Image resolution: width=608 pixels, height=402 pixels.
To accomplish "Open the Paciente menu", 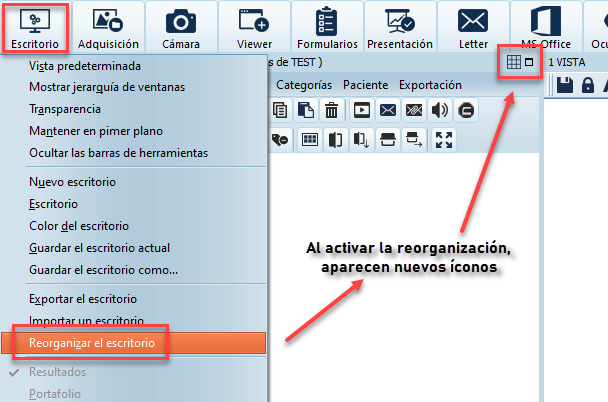I will tap(366, 85).
